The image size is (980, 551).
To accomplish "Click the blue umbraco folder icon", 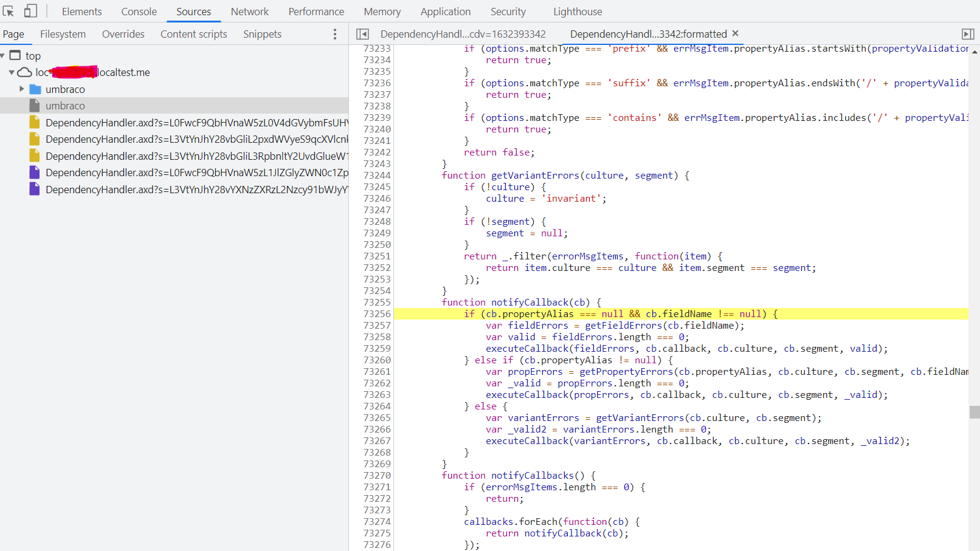I will tap(35, 89).
